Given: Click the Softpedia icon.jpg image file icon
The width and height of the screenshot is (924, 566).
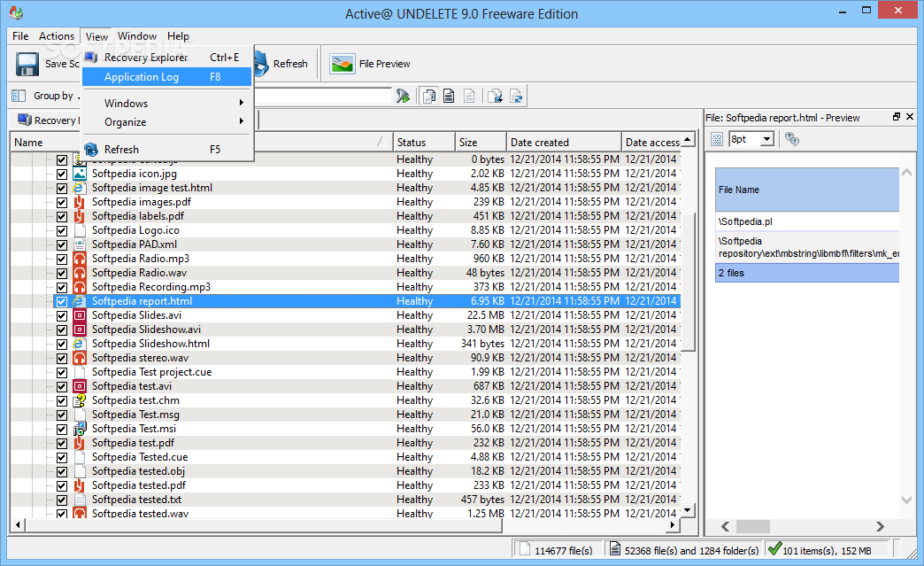Looking at the screenshot, I should [80, 174].
